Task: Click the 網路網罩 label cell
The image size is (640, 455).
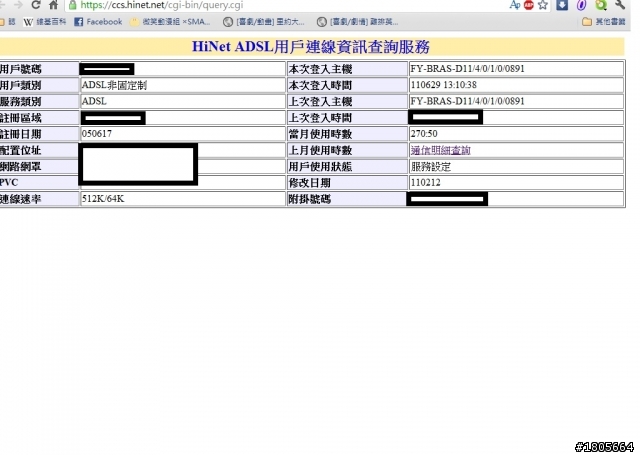Action: (x=39, y=166)
